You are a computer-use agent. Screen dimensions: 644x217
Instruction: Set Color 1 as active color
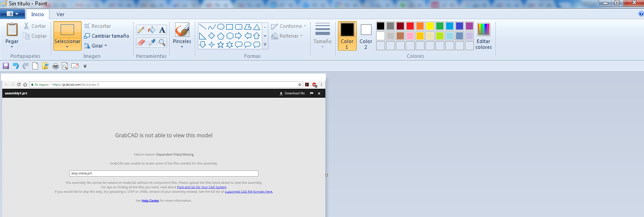tap(347, 35)
